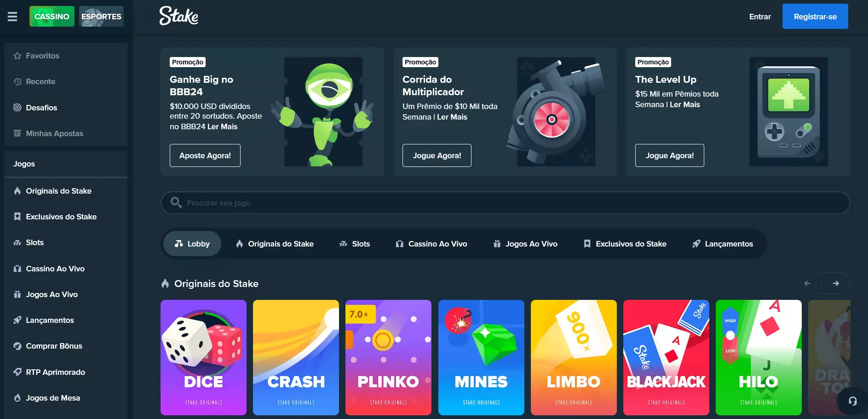Screen dimensions: 868x419
Task: Open the hamburger menu icon
Action: point(12,17)
